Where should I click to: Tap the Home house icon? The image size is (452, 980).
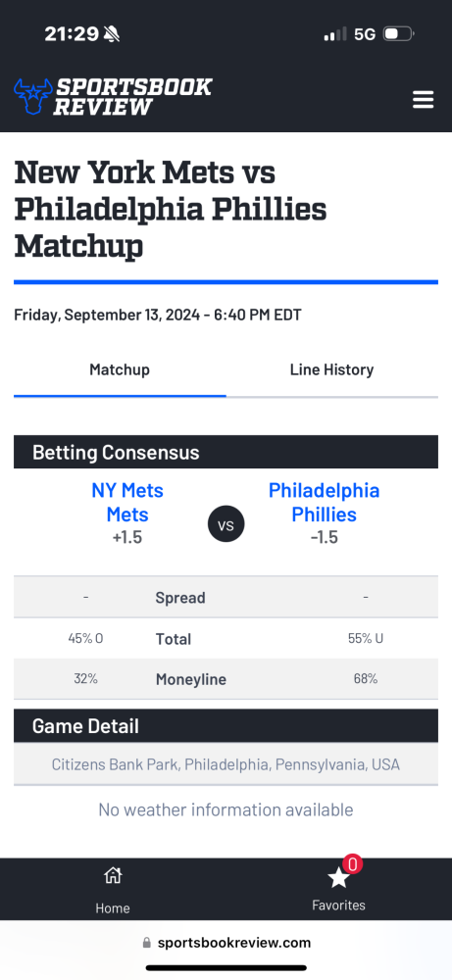coord(113,875)
